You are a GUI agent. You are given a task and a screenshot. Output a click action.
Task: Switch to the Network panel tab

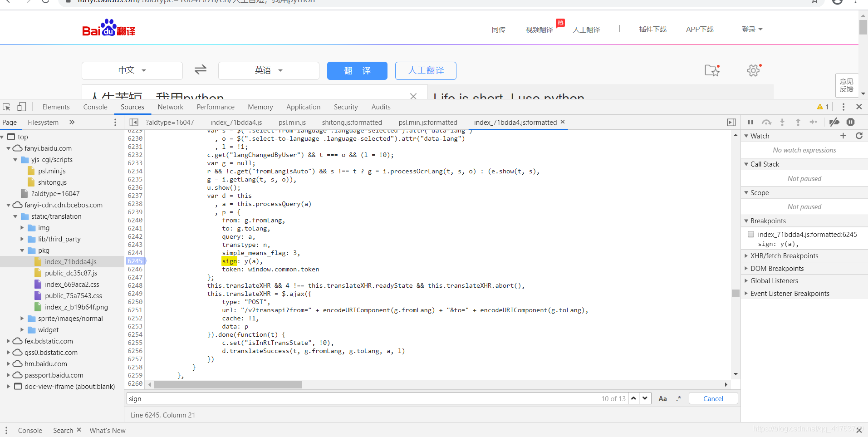click(171, 107)
